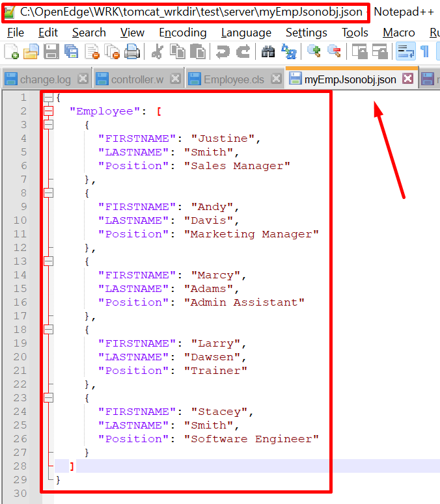Toggle the Word Wrap toolbar button
This screenshot has width=440, height=504.
coord(406,51)
